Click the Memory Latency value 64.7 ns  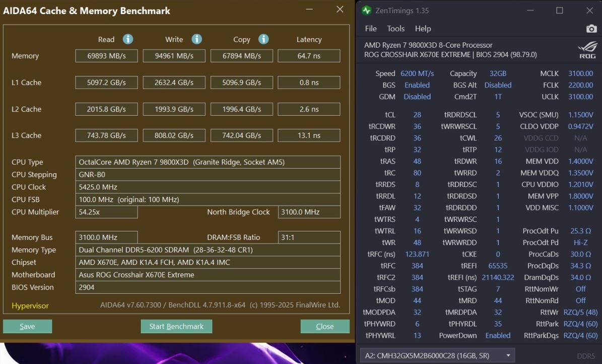tap(309, 56)
